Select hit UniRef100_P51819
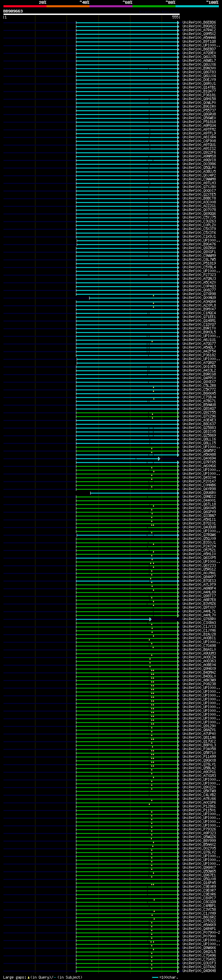Screen dimensions: 222x980 coord(199,263)
